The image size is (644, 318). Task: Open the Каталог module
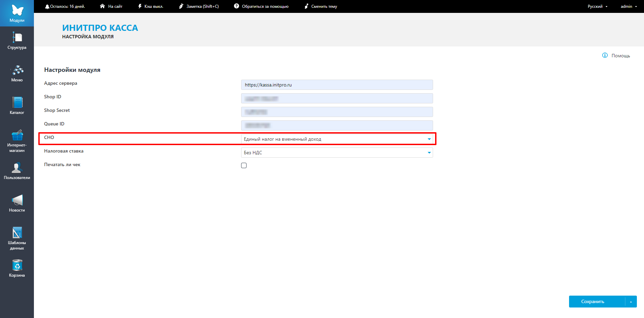click(x=17, y=106)
